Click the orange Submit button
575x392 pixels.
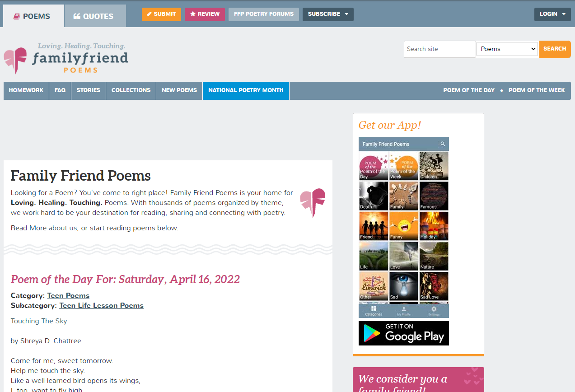161,14
